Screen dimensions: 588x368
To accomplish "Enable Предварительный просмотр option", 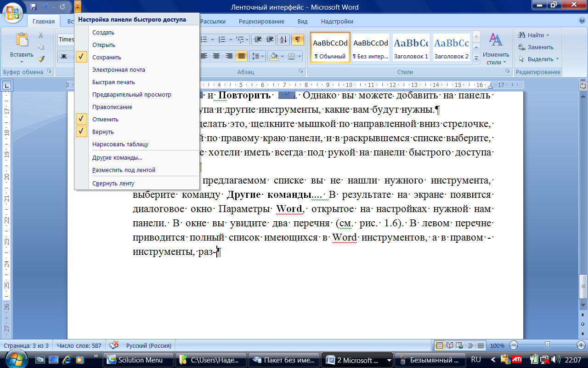I will click(137, 95).
